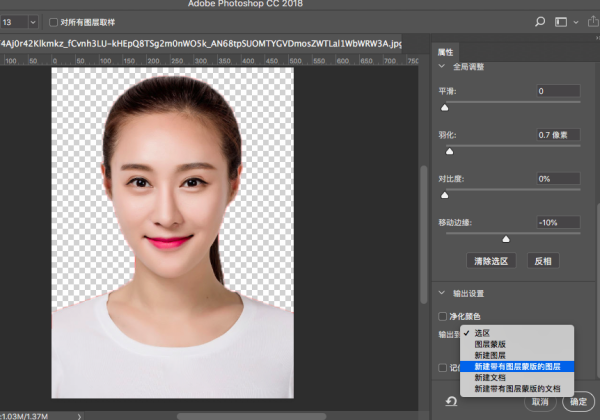Click the 清除选区 button
Screen dimensions: 600x420
click(491, 261)
